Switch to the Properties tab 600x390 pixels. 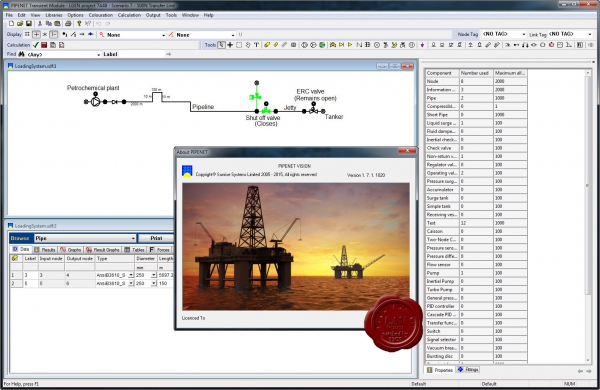point(440,370)
